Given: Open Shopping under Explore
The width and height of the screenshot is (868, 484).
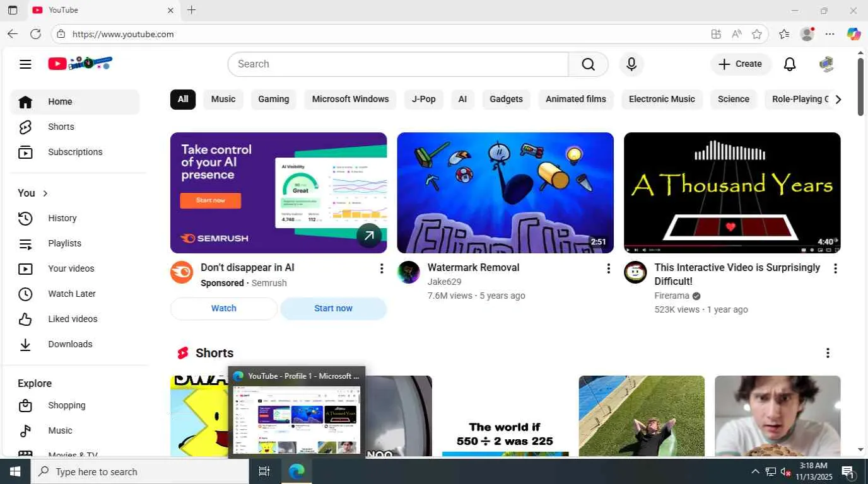Looking at the screenshot, I should (x=74, y=405).
